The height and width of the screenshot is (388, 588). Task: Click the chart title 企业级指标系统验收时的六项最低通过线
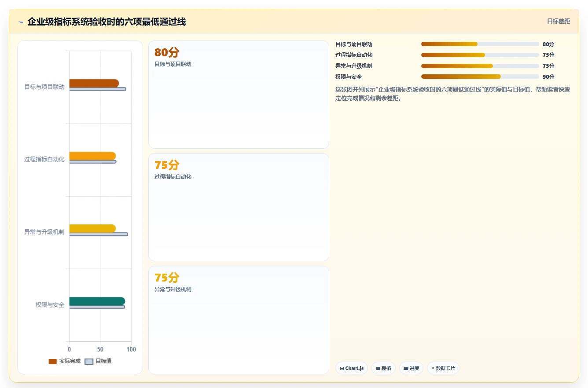(x=107, y=22)
